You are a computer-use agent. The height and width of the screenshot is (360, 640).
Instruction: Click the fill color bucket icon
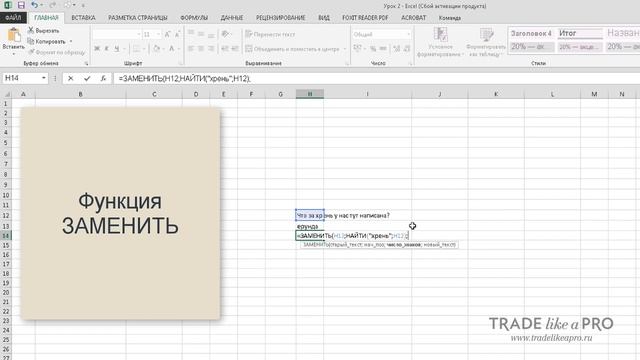(157, 49)
